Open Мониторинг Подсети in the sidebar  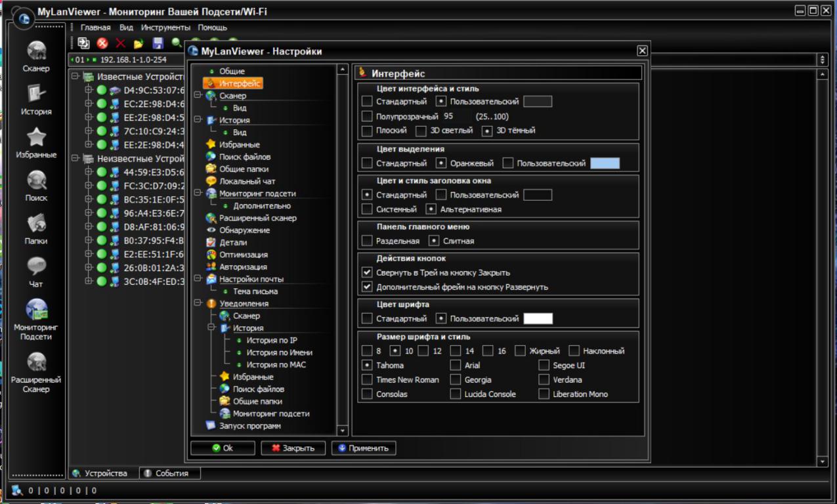[x=36, y=310]
